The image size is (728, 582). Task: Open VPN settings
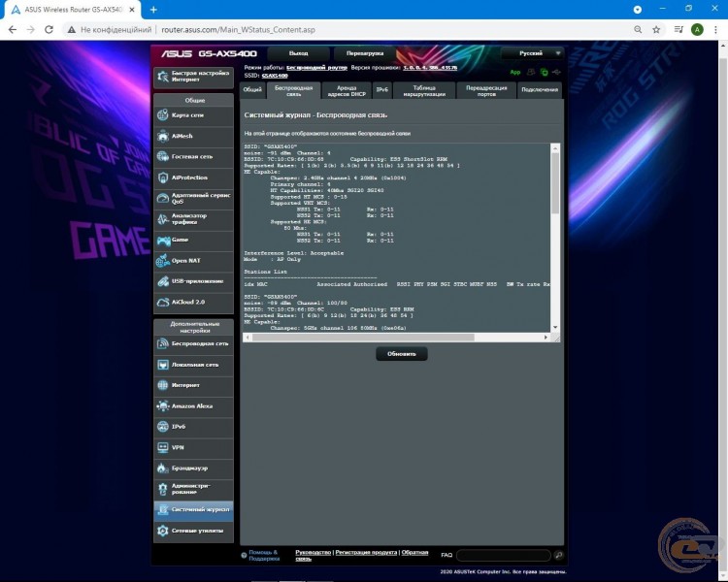pyautogui.click(x=193, y=447)
